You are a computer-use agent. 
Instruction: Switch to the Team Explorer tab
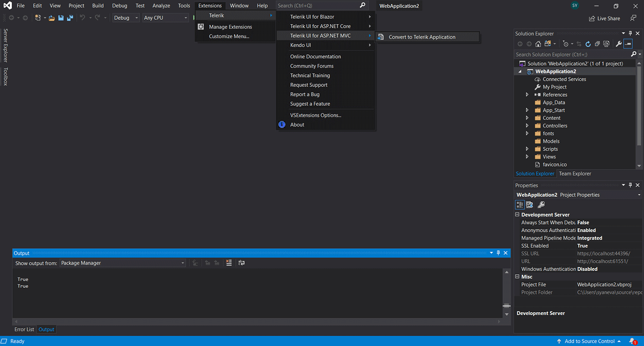575,173
